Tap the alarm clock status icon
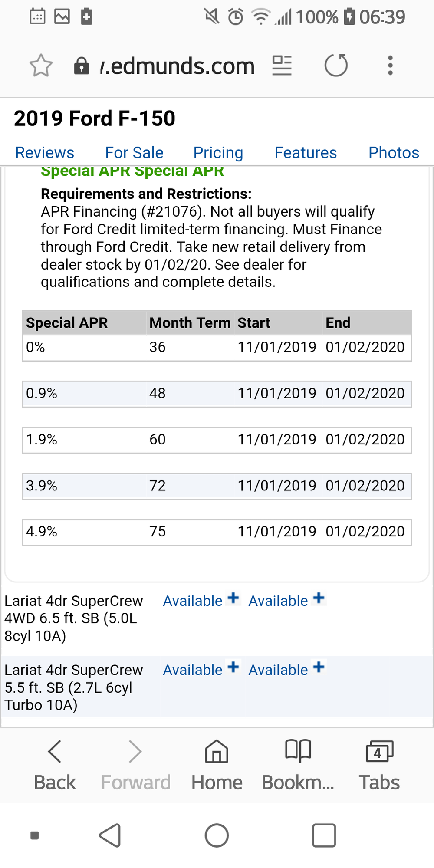 234,16
